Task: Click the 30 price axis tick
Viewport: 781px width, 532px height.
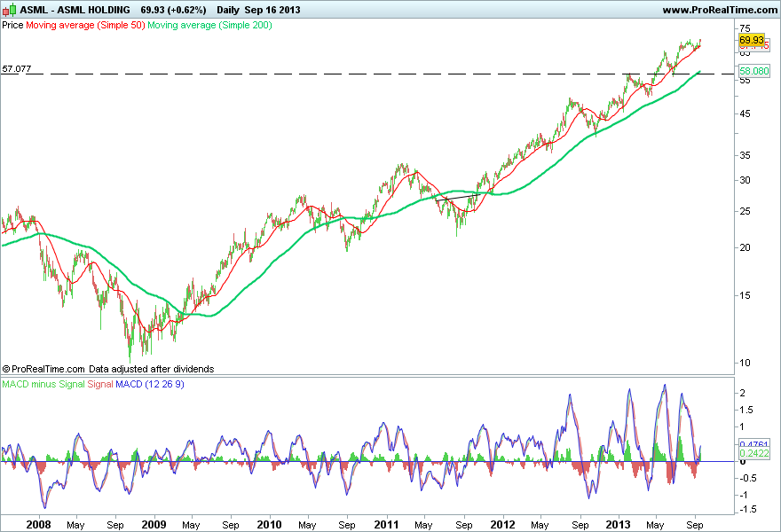Action: click(745, 180)
